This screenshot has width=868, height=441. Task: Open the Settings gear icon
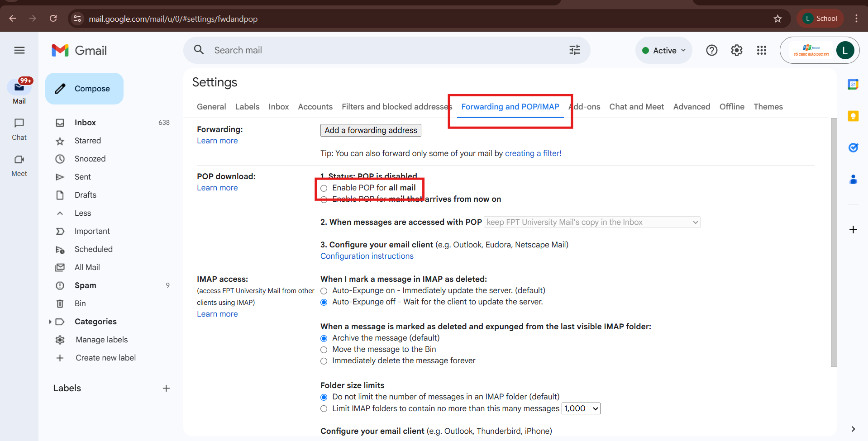(x=736, y=50)
